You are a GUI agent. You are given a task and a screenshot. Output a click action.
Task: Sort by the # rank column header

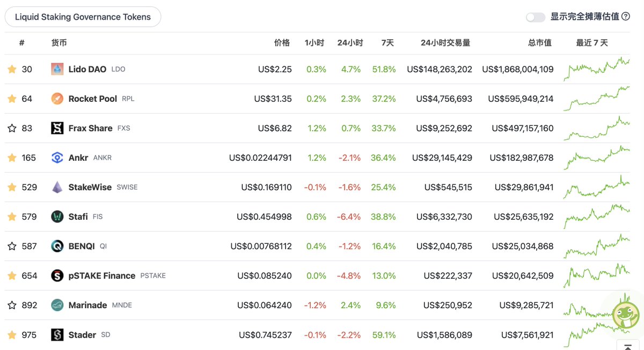tap(21, 43)
